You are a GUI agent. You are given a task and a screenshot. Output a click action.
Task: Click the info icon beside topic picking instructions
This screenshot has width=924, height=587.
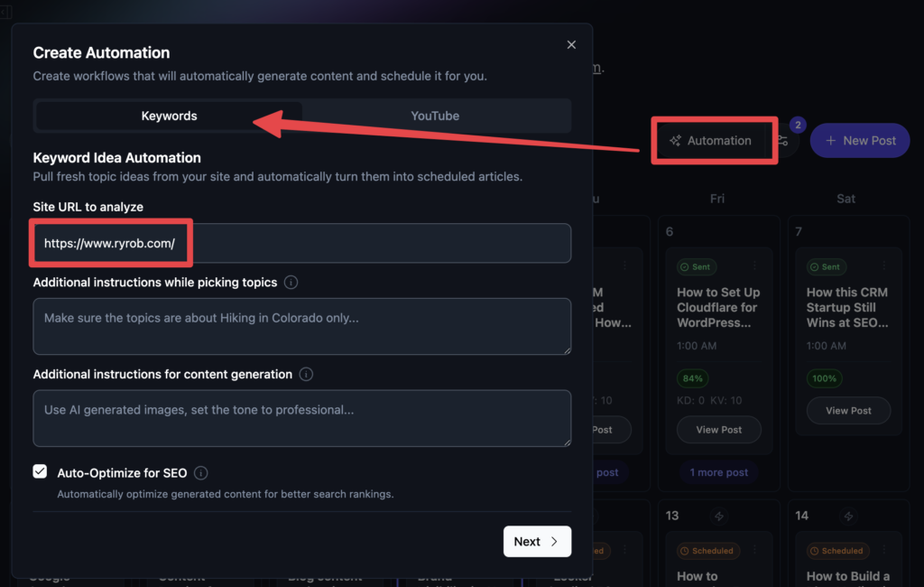291,282
